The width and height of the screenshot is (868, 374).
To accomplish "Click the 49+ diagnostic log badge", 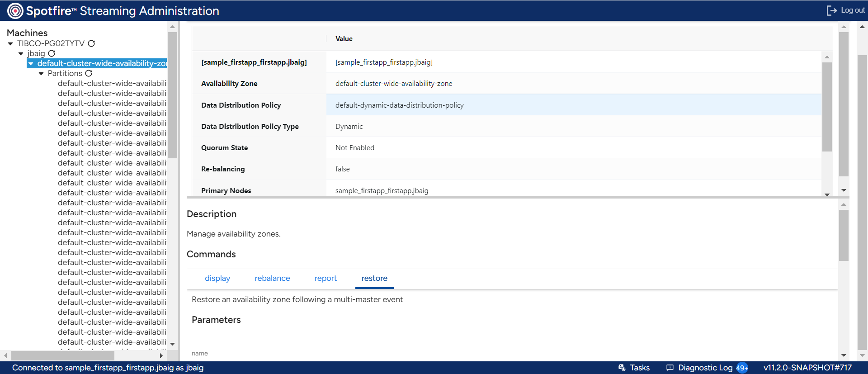I will click(742, 368).
